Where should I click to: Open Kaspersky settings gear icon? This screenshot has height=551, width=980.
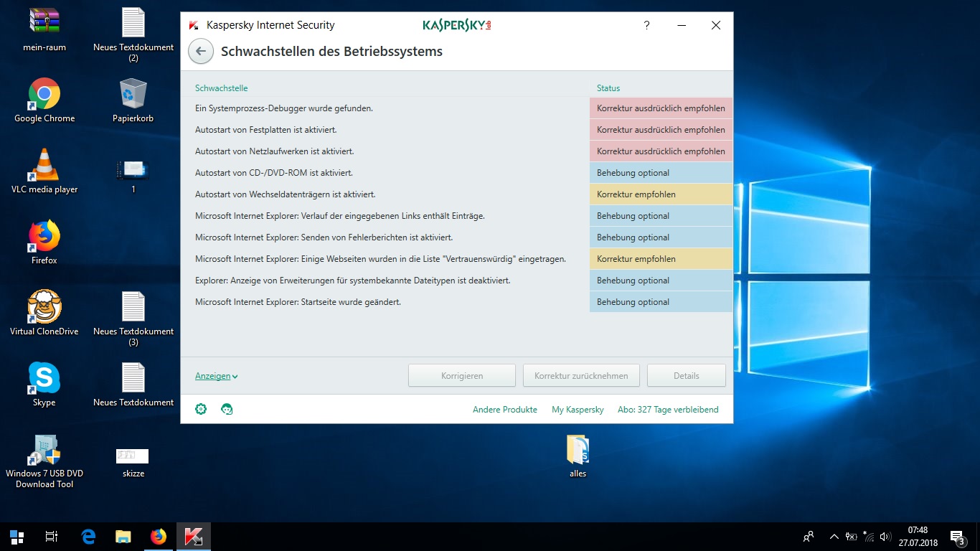201,409
